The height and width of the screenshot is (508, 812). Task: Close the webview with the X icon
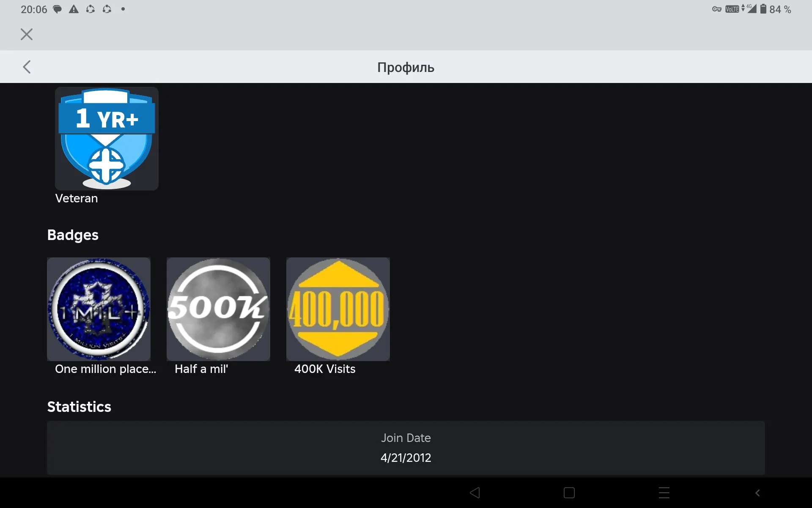click(x=27, y=34)
